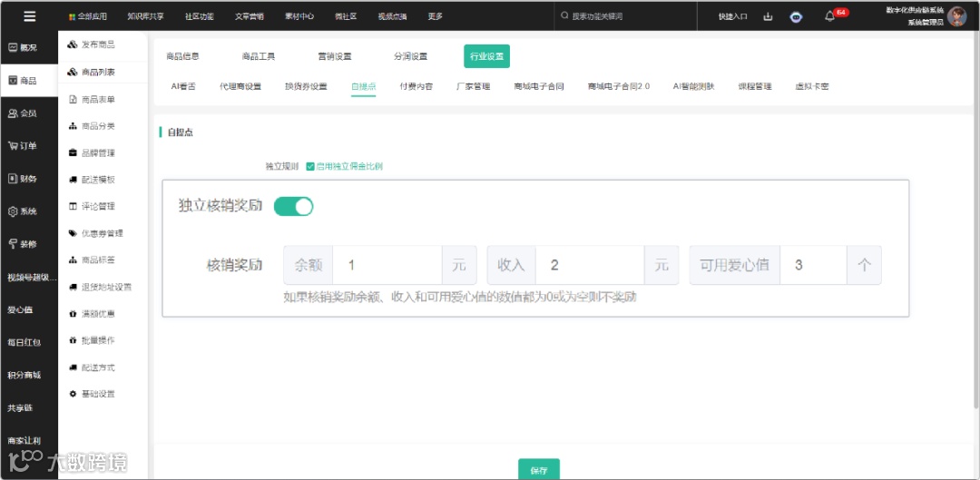The height and width of the screenshot is (480, 980).
Task: Open 全部应用 apps grid
Action: pos(87,17)
